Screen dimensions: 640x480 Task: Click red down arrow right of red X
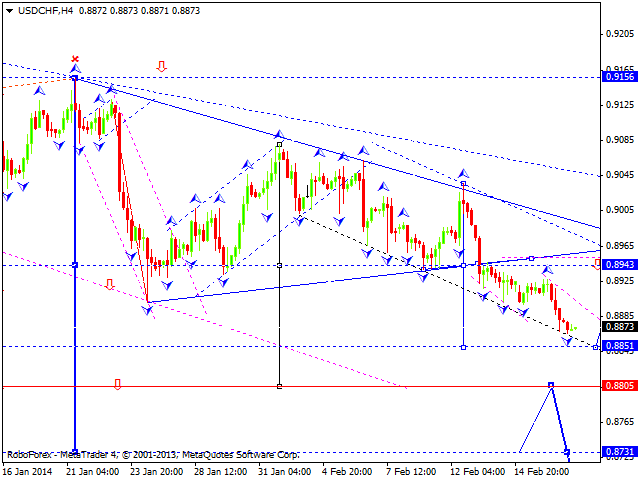(161, 67)
